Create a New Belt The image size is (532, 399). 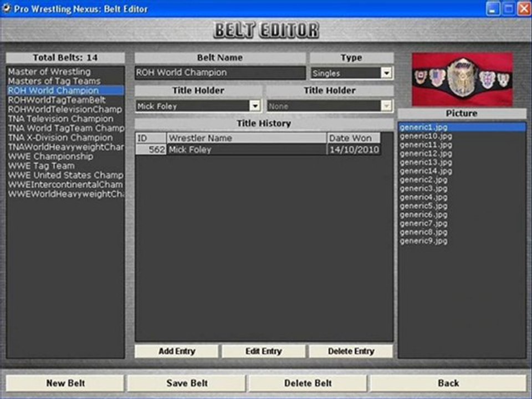tap(65, 383)
